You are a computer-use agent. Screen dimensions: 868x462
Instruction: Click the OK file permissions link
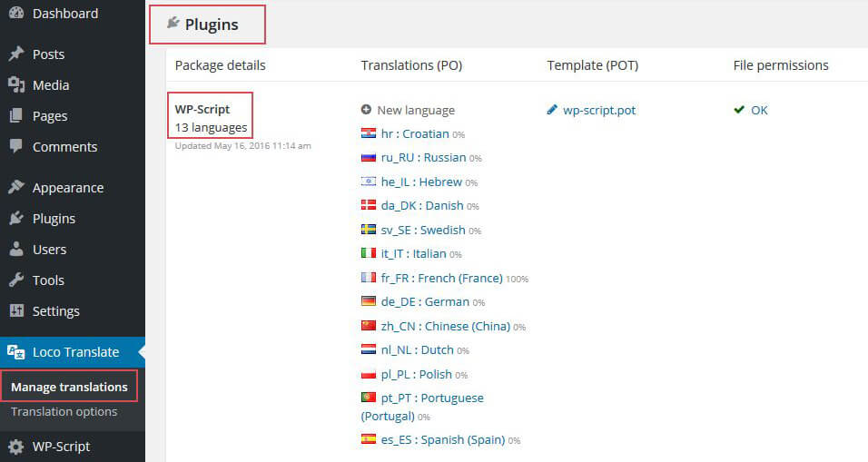pos(759,110)
